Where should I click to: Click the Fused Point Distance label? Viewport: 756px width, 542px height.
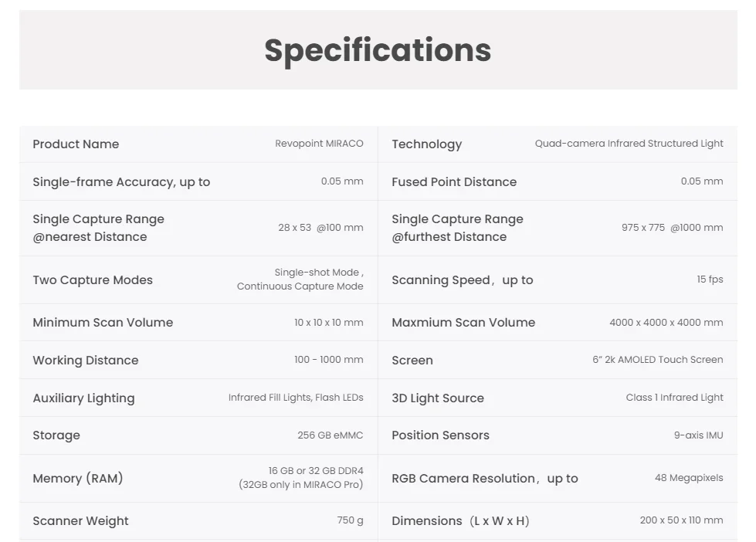454,182
